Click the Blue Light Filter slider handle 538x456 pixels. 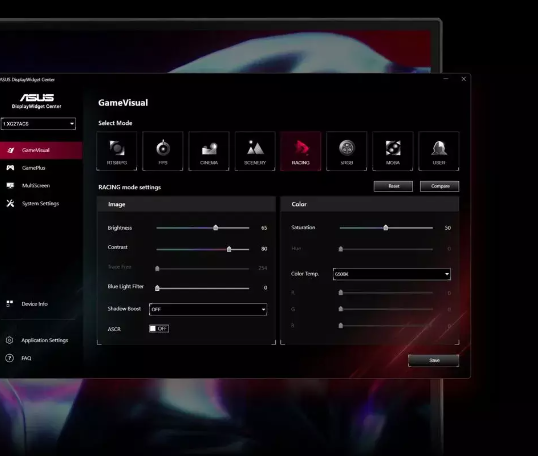(157, 288)
